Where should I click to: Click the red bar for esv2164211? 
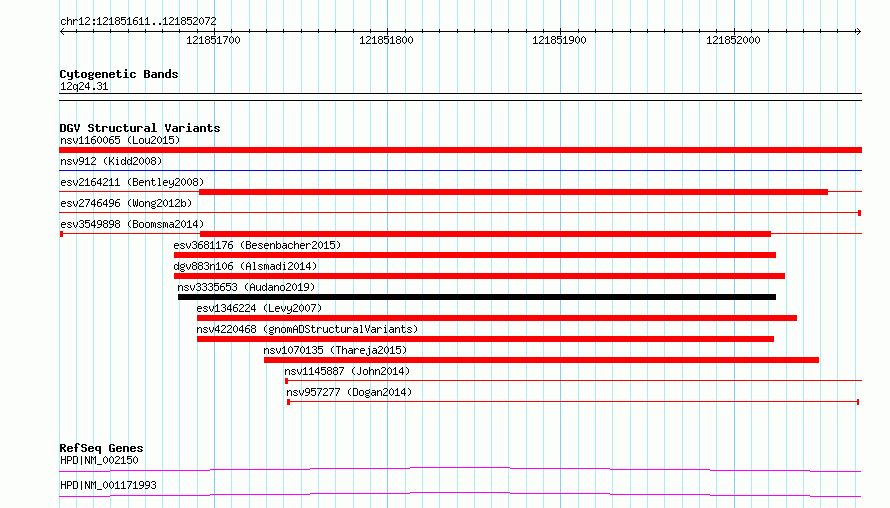point(513,192)
